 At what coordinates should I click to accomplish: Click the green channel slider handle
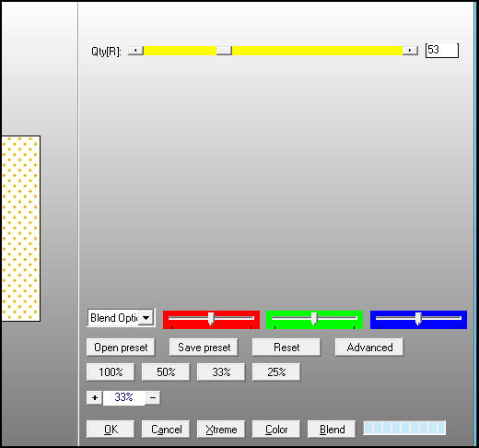click(314, 319)
